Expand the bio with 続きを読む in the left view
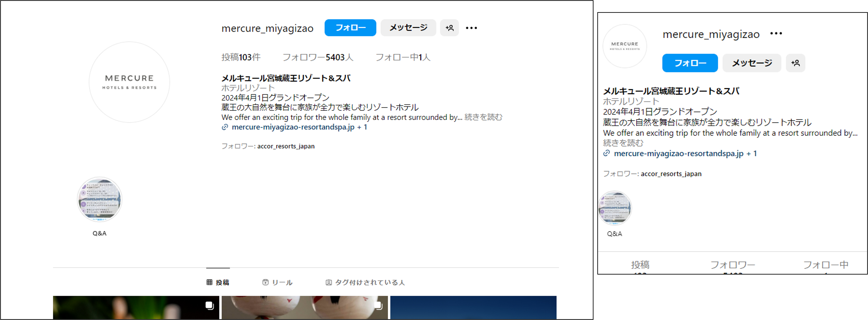Image resolution: width=868 pixels, height=320 pixels. (x=483, y=117)
